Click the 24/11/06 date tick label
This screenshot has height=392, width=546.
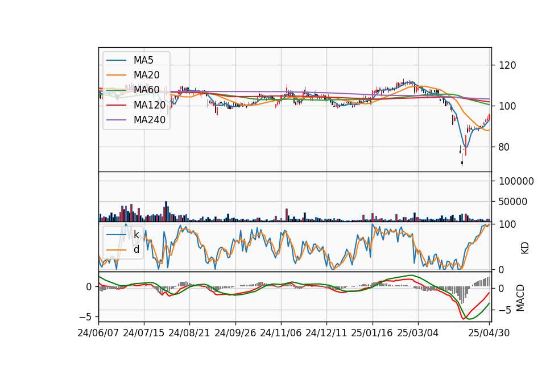280,333
